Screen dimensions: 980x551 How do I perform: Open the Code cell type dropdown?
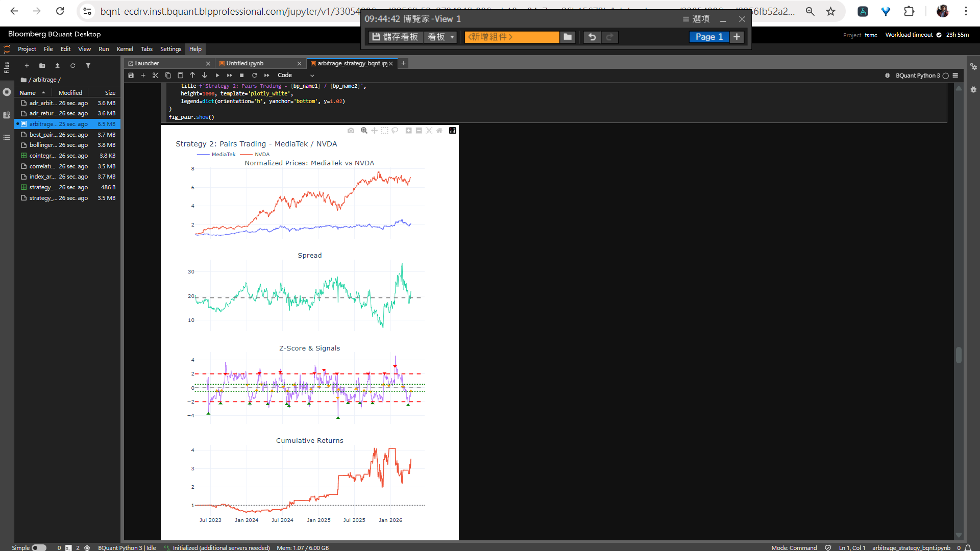coord(296,76)
